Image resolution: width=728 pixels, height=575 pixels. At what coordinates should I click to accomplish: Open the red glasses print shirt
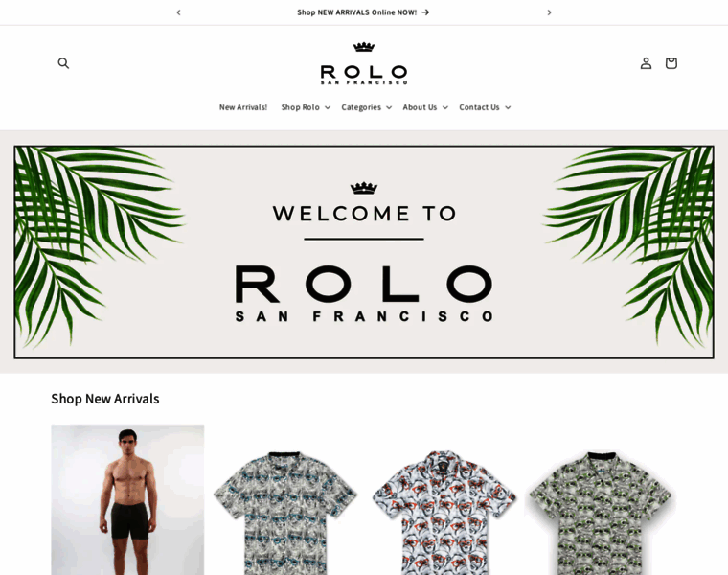[x=444, y=513]
